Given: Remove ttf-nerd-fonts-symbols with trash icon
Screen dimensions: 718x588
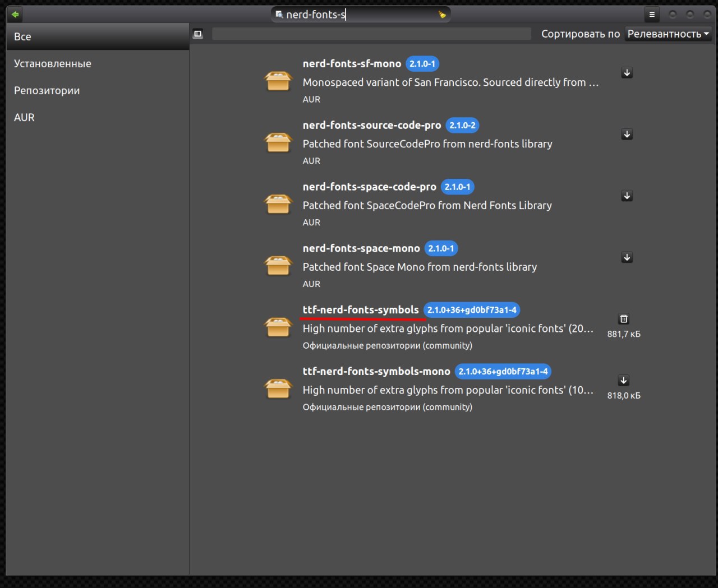Looking at the screenshot, I should (624, 319).
